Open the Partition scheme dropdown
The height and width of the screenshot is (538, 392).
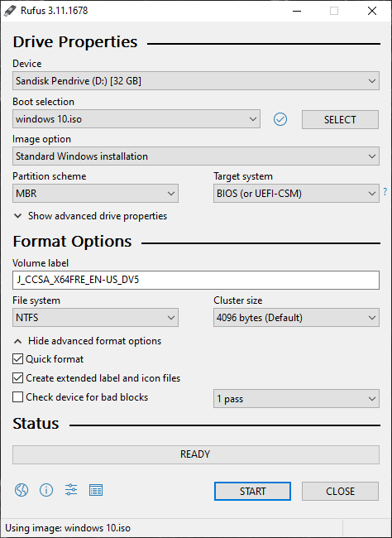(x=95, y=194)
